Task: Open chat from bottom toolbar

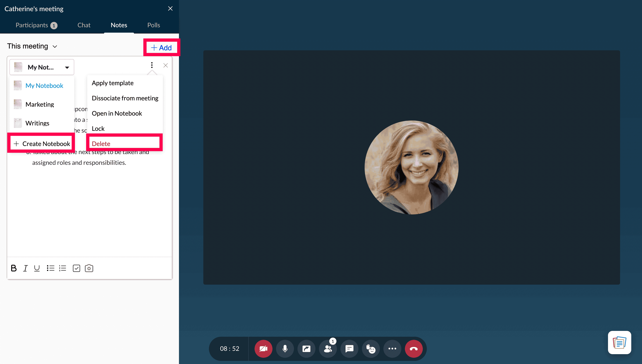Action: 349,349
